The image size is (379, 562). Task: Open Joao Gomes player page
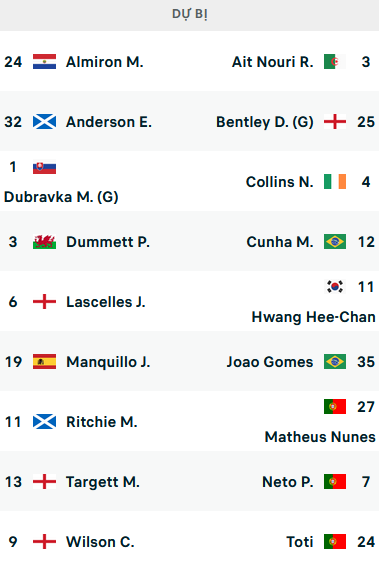270,362
